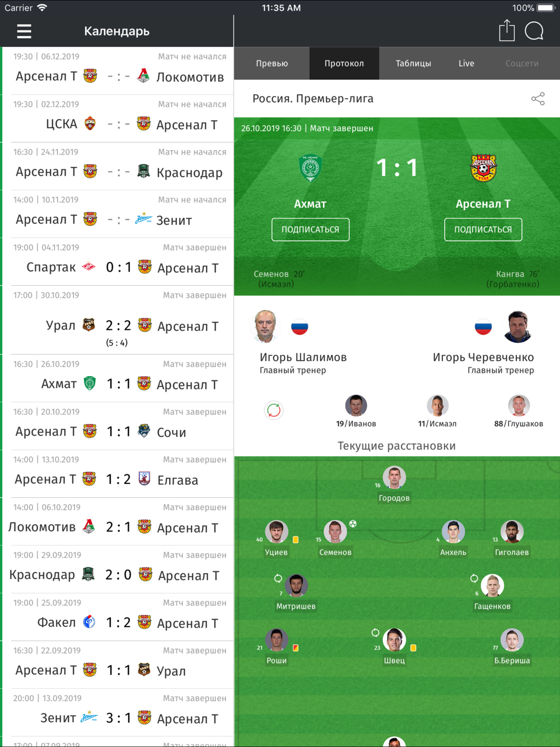Open the Таблицы tab
The width and height of the screenshot is (560, 747).
click(413, 63)
